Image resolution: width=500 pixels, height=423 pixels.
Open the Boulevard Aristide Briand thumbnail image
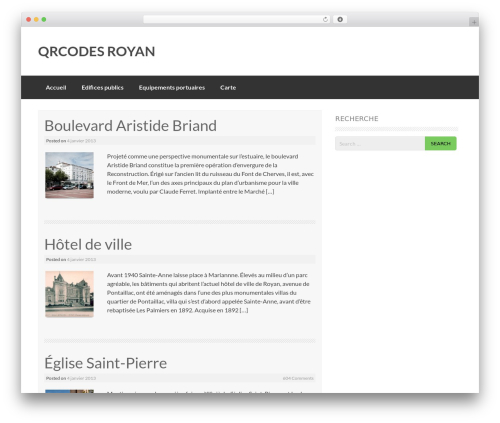[69, 175]
